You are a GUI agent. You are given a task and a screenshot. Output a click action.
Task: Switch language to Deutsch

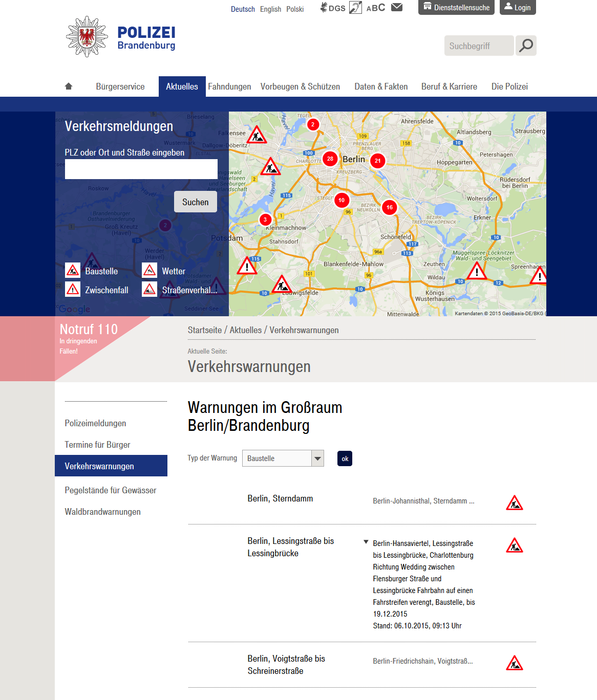point(243,9)
